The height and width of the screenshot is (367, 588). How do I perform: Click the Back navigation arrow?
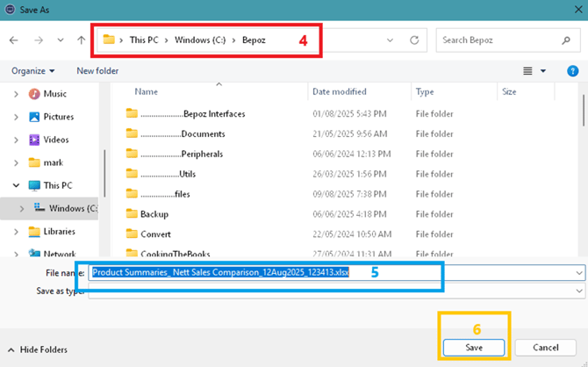click(15, 40)
